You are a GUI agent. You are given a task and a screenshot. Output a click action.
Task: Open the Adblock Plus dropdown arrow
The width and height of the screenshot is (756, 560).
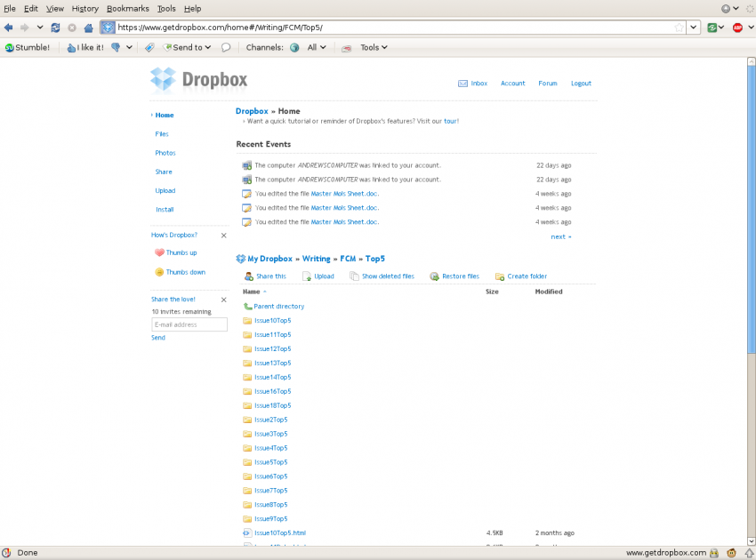[x=750, y=28]
